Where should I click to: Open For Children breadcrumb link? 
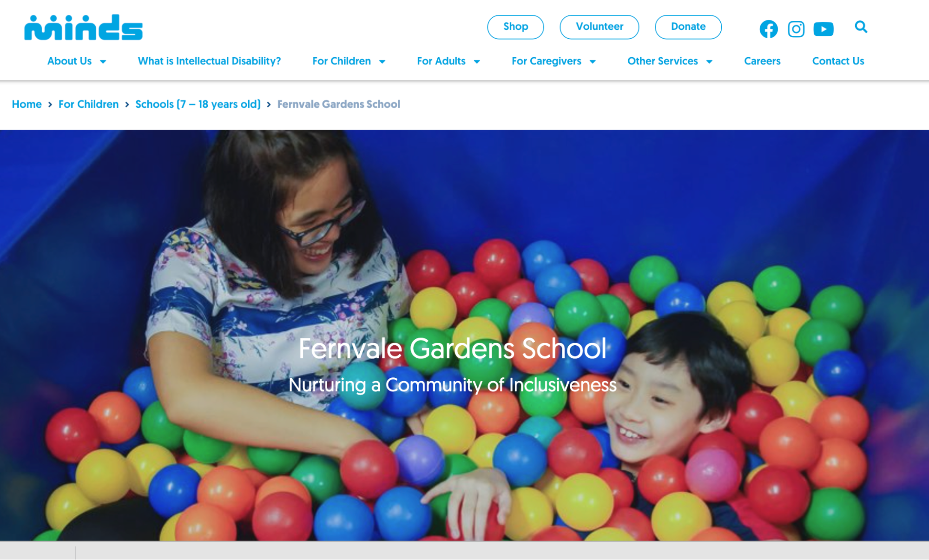pyautogui.click(x=88, y=104)
